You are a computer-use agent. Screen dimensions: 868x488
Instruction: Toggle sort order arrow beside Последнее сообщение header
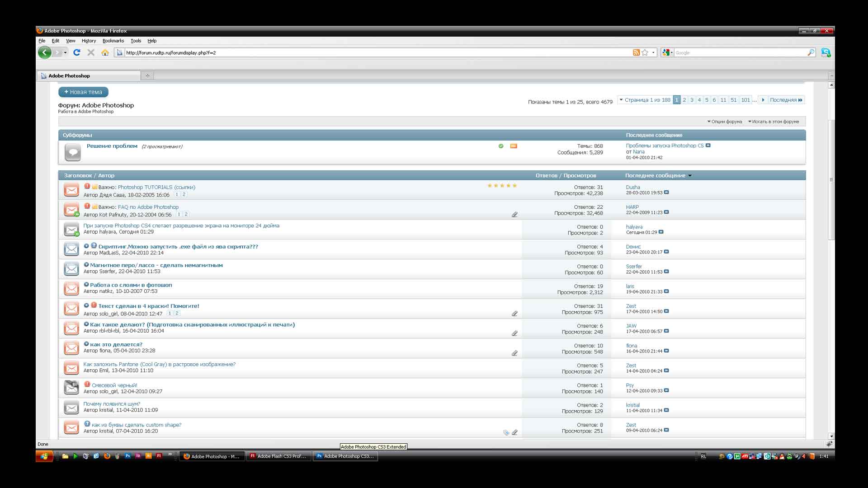point(690,176)
